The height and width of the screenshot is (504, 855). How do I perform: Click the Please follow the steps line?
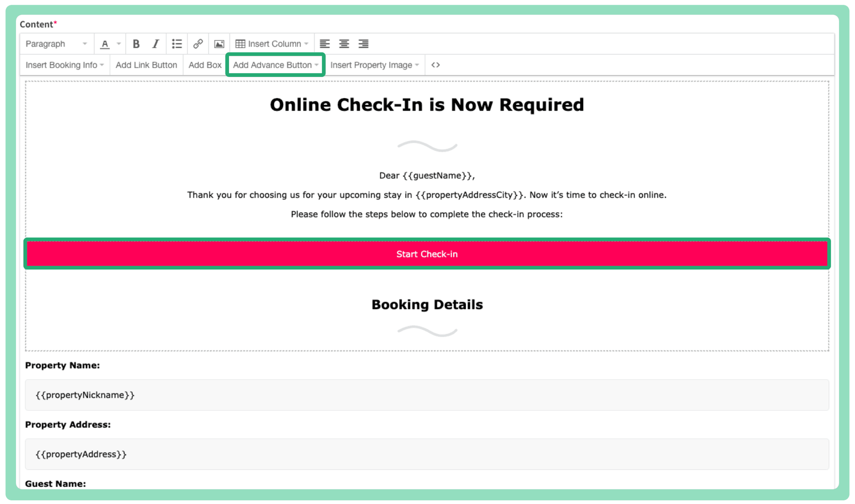[x=427, y=214]
